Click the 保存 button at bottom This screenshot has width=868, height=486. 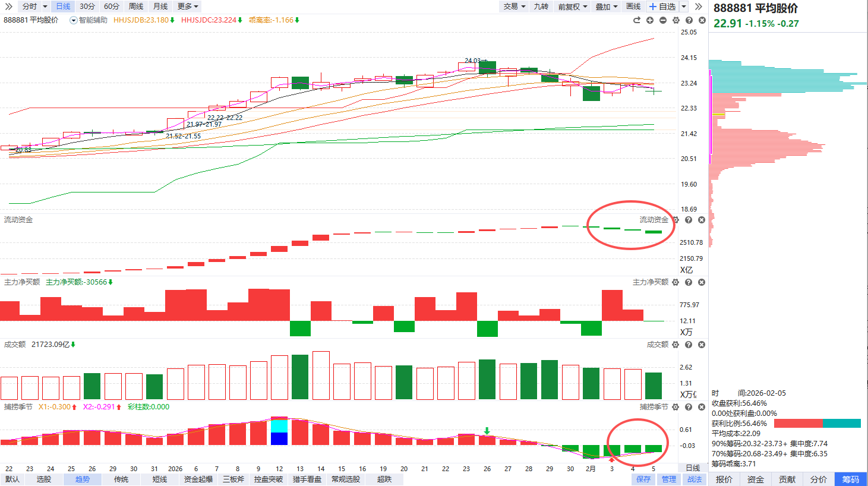643,479
